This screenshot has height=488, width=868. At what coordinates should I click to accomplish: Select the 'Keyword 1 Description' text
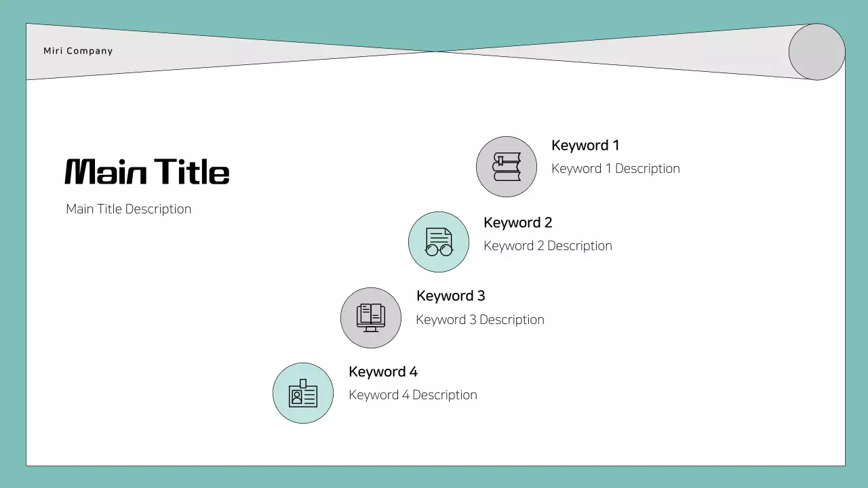tap(615, 168)
